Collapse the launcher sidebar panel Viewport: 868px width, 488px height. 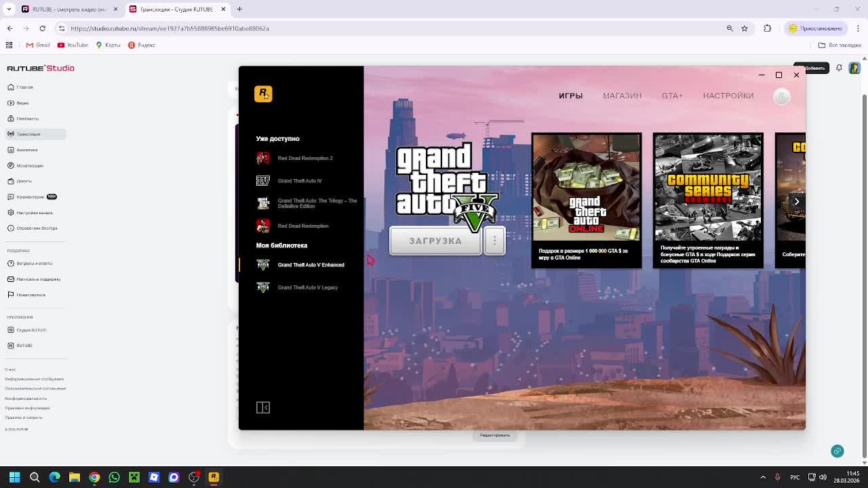263,407
